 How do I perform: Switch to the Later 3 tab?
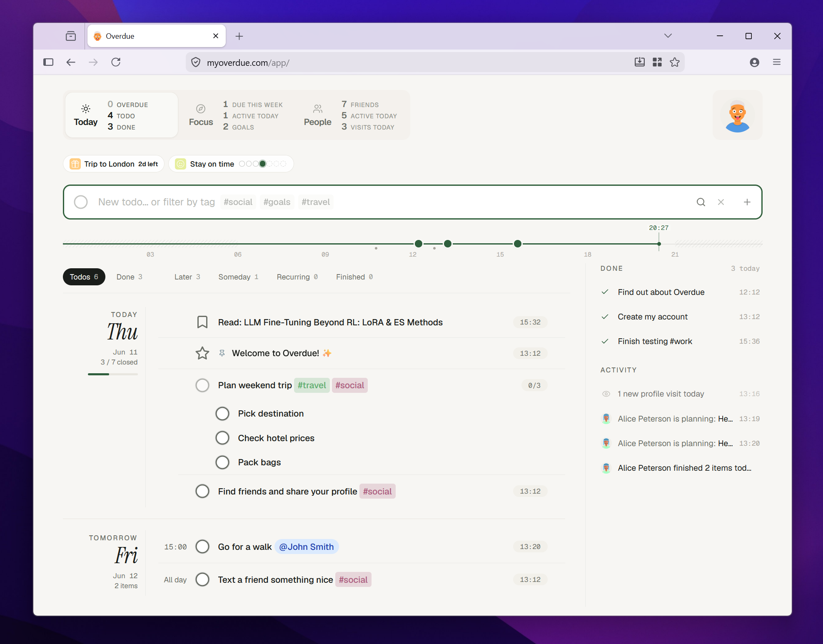coord(187,277)
